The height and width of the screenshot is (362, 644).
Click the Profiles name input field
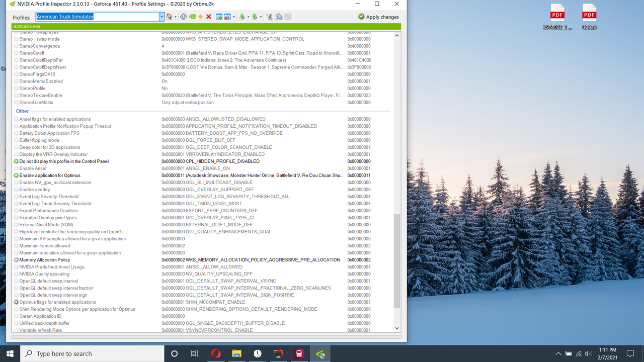(98, 17)
